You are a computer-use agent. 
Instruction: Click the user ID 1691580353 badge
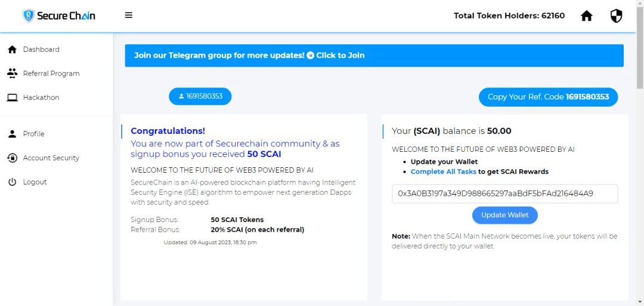tap(200, 96)
